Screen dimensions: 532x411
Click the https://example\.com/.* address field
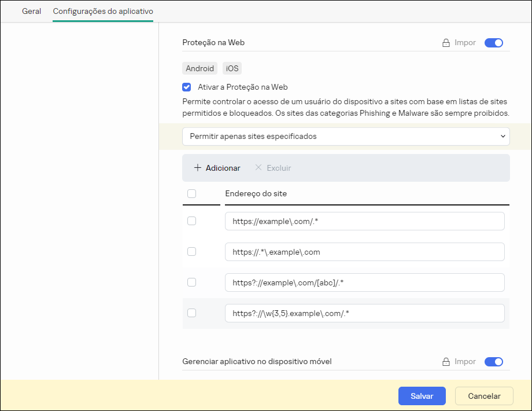click(364, 221)
